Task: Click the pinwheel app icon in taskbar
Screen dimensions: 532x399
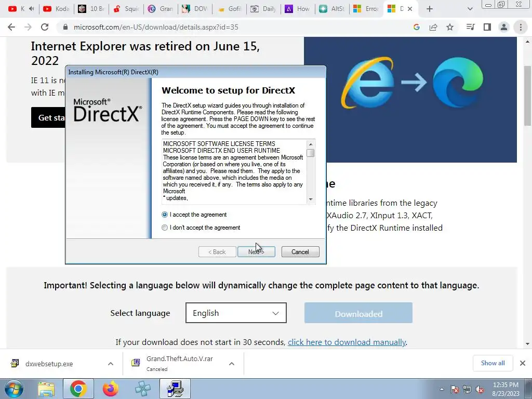Action: [143, 389]
